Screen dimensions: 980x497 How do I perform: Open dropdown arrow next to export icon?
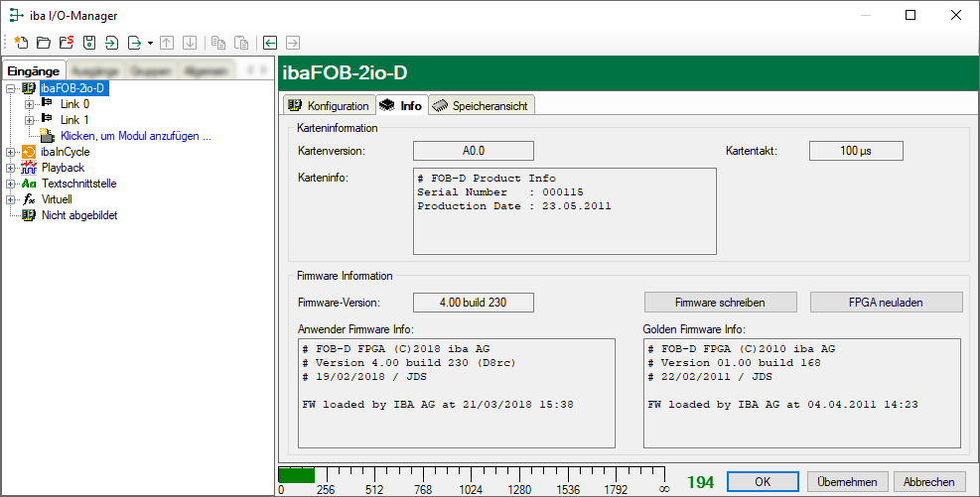click(x=150, y=43)
